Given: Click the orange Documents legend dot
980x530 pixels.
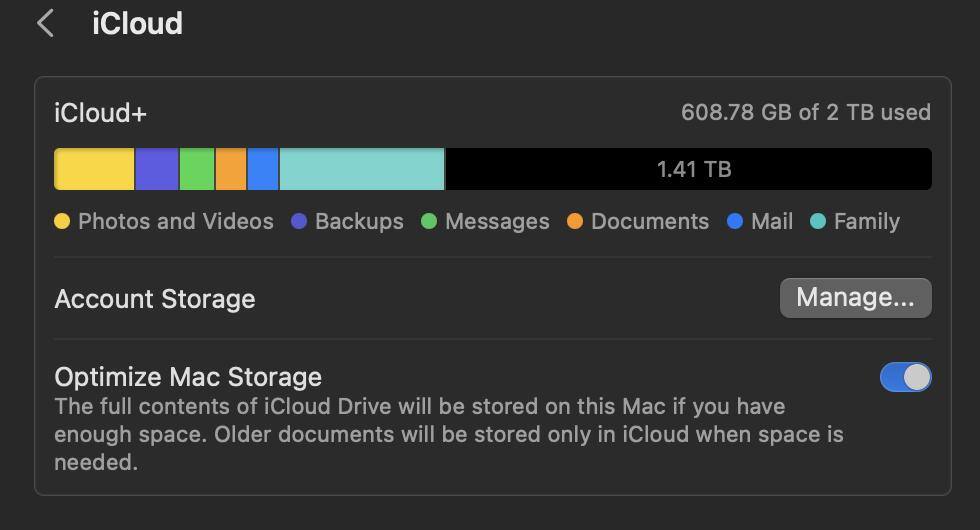Looking at the screenshot, I should click(575, 222).
